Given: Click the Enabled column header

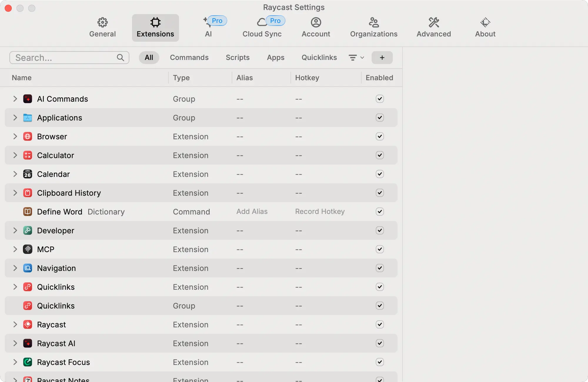Looking at the screenshot, I should [x=380, y=78].
